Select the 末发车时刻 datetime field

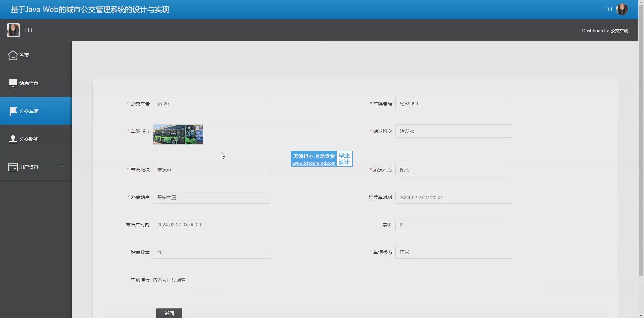pyautogui.click(x=211, y=225)
